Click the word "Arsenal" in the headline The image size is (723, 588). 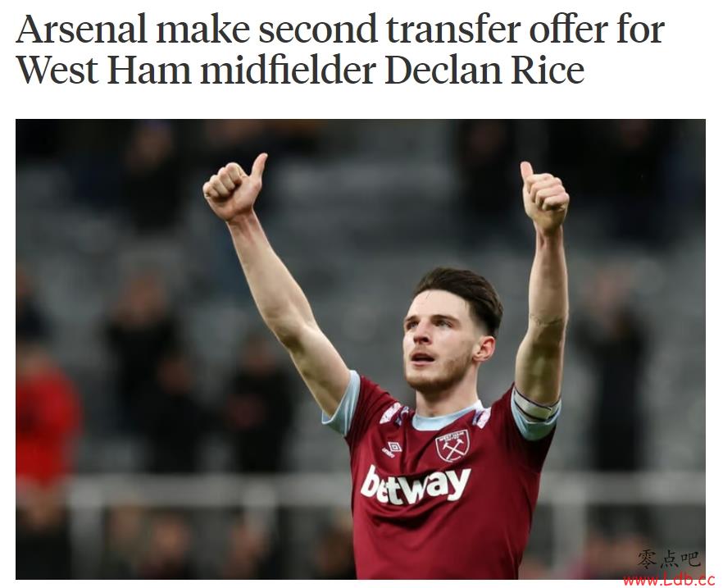tap(82, 30)
